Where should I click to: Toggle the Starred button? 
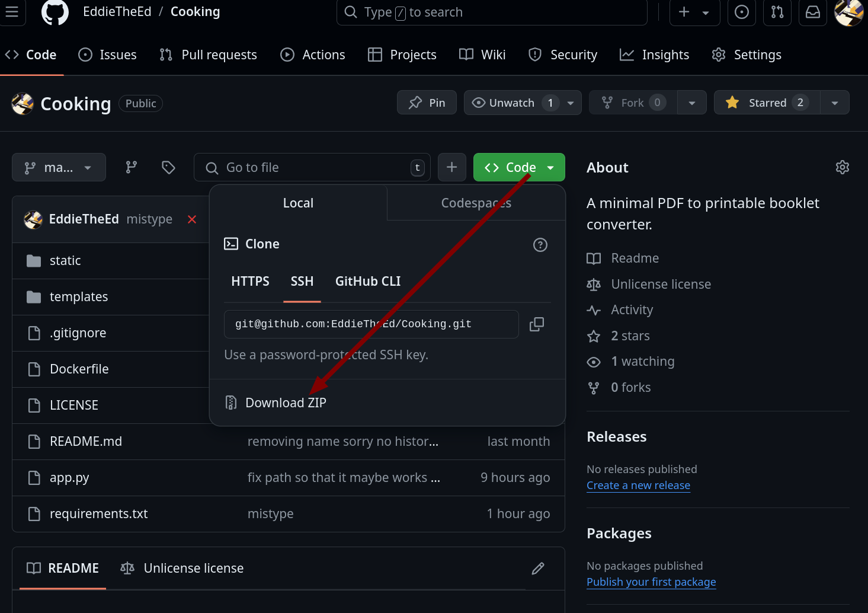767,103
